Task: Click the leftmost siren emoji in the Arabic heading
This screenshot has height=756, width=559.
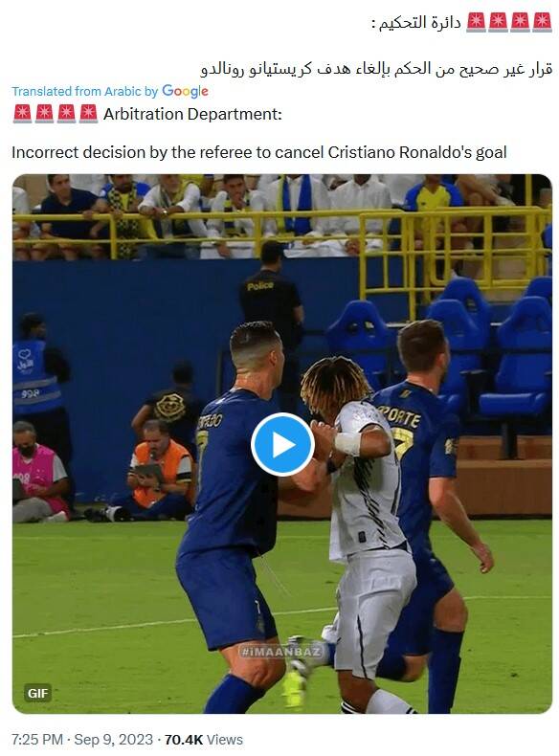Action: point(476,22)
